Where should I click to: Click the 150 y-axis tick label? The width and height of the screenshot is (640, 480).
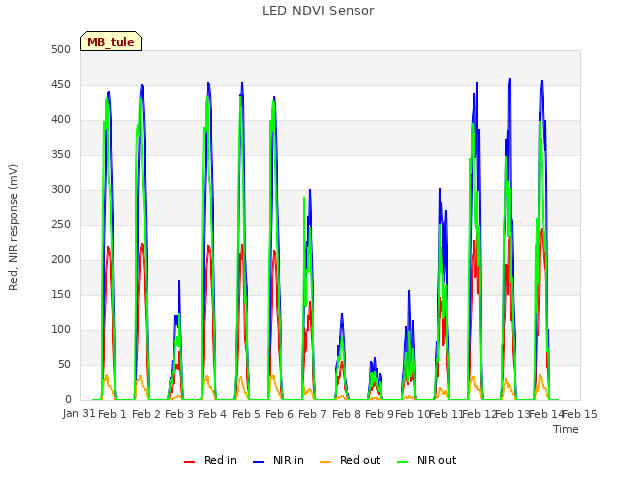(61, 295)
